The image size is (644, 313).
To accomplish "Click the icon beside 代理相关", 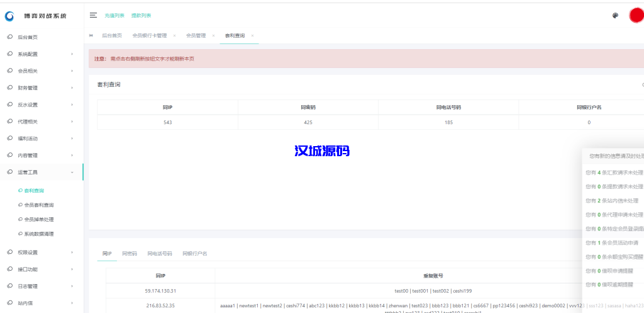I will [10, 122].
